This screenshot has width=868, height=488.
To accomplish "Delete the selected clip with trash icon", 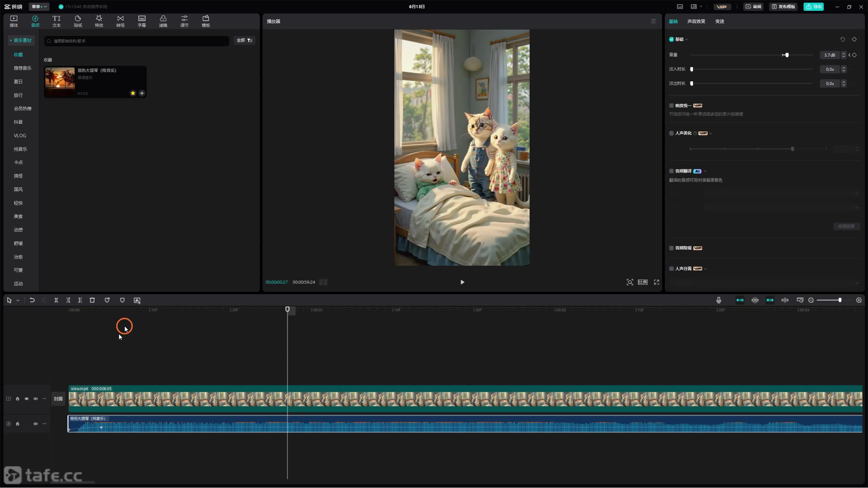I will pos(92,300).
